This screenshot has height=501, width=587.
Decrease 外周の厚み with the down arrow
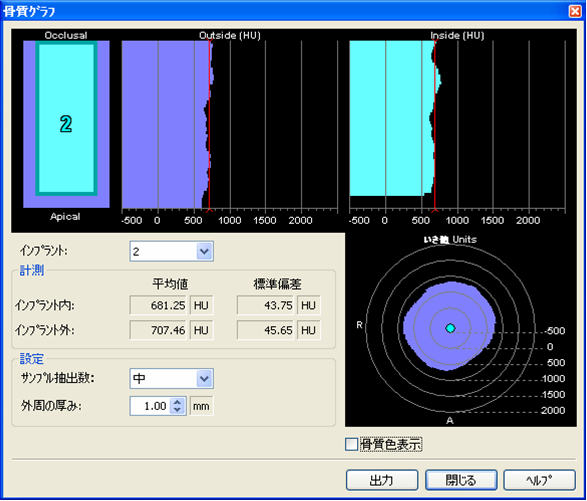[177, 410]
